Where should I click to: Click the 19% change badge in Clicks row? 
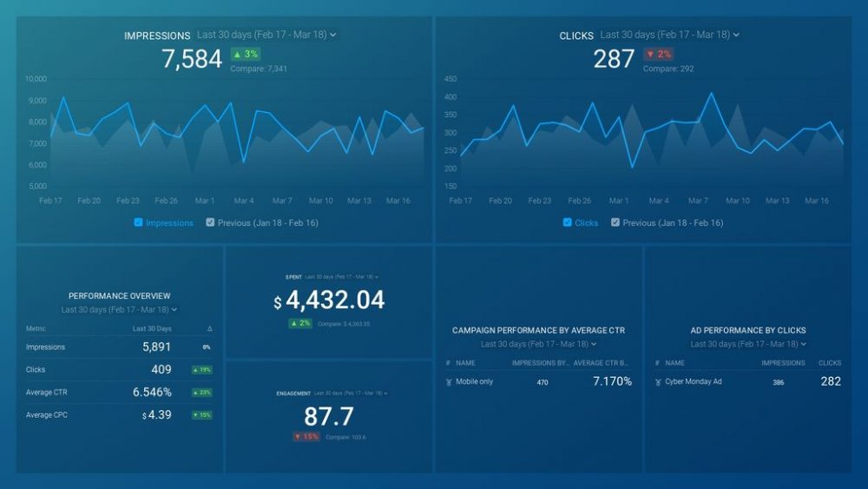pyautogui.click(x=201, y=370)
